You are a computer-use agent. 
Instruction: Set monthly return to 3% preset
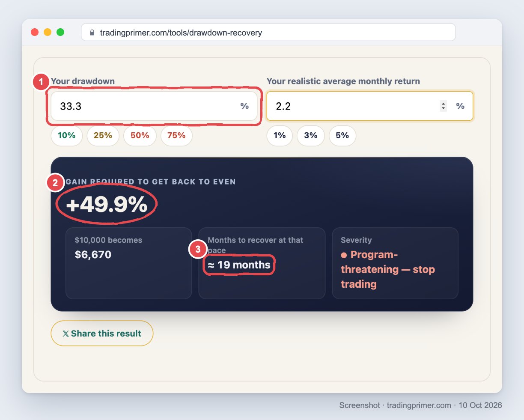coord(311,136)
